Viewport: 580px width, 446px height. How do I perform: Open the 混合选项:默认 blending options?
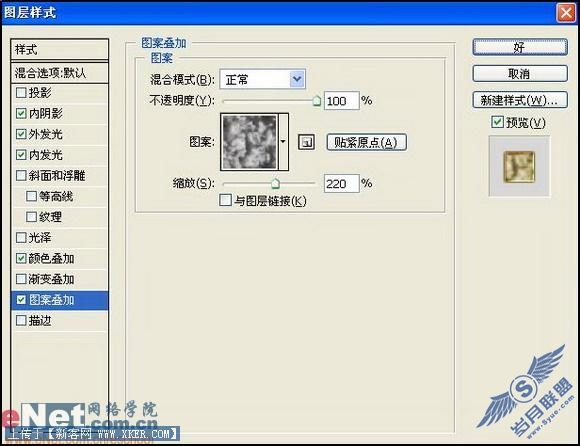[60, 73]
